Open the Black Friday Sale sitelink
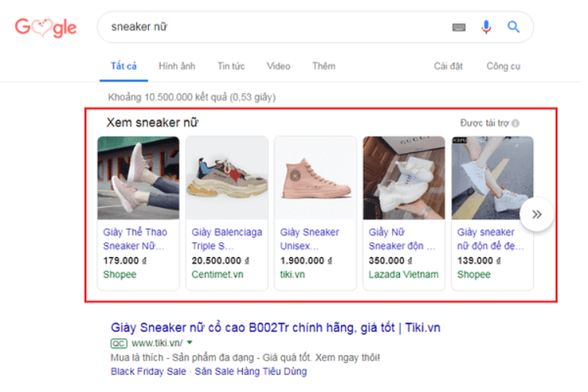Viewport: 588px width, 392px height. pyautogui.click(x=148, y=372)
